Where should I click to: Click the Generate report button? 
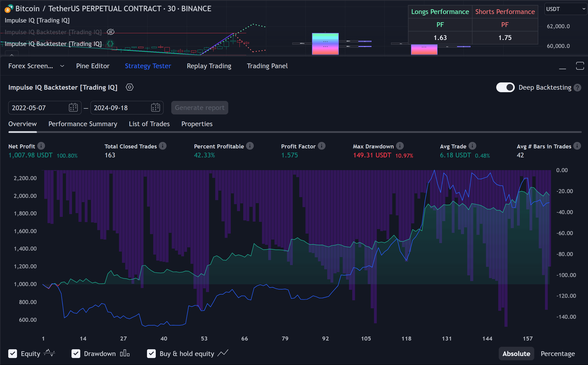point(199,108)
